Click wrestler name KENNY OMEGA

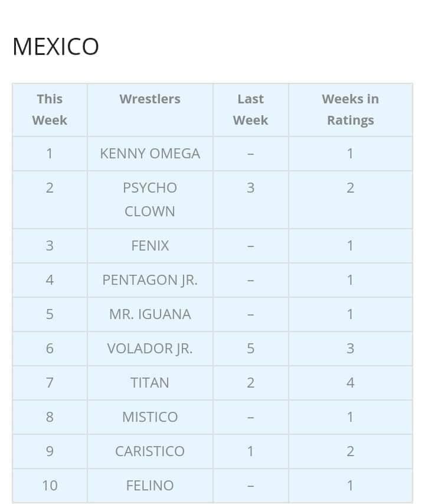click(150, 154)
